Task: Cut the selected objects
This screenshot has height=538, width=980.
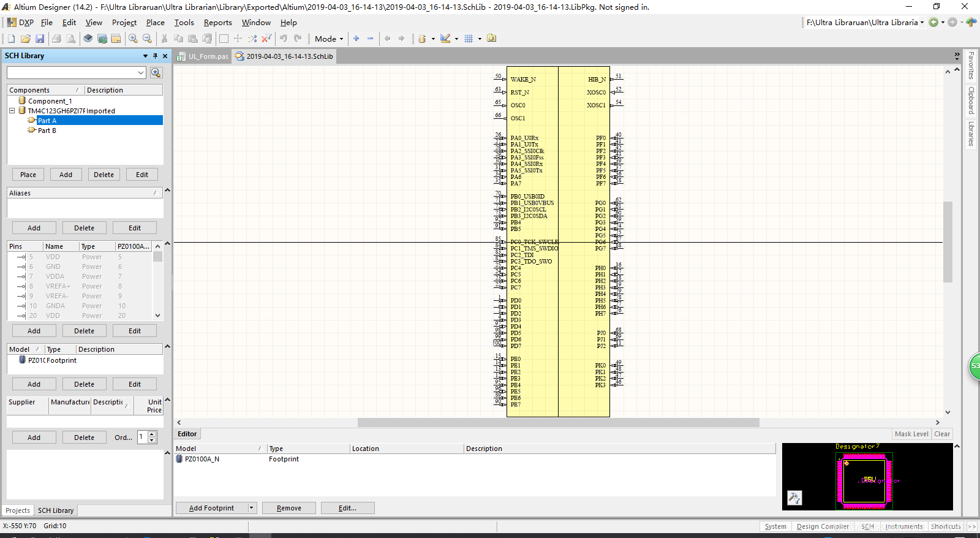Action: [164, 39]
